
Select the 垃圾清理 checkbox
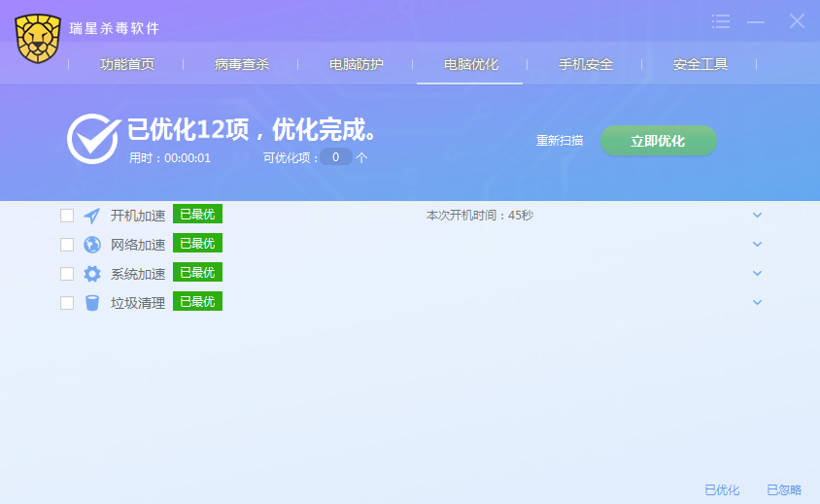click(x=67, y=303)
